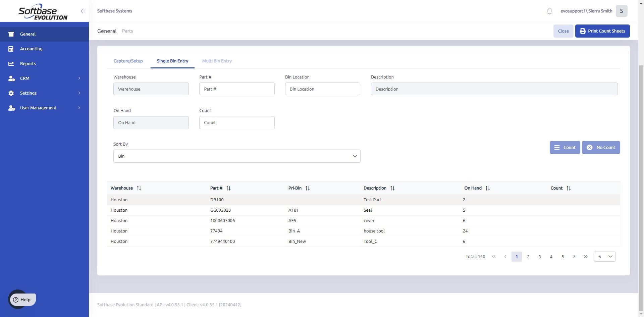644x317 pixels.
Task: Open the Sort By dropdown
Action: tap(237, 156)
